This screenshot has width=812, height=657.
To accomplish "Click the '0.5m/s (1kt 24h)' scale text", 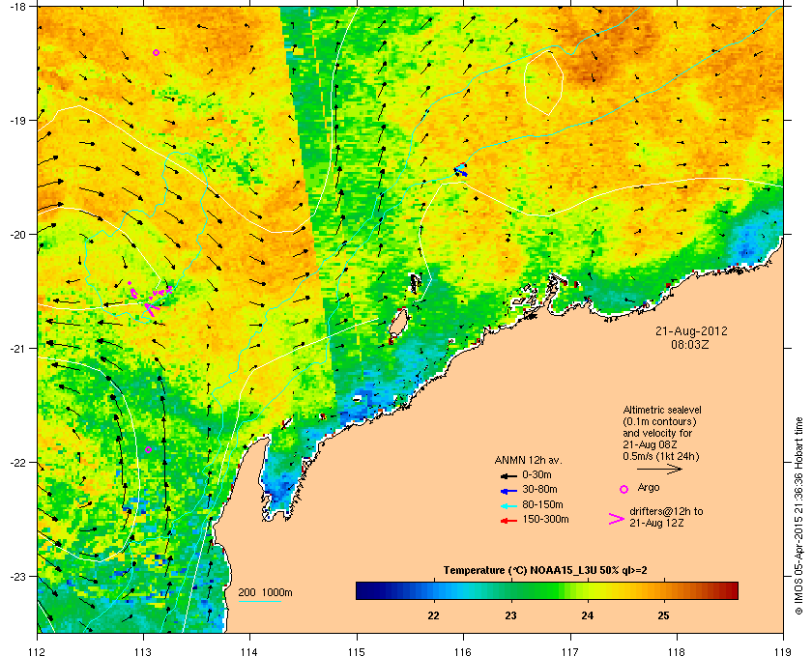I will pyautogui.click(x=661, y=456).
